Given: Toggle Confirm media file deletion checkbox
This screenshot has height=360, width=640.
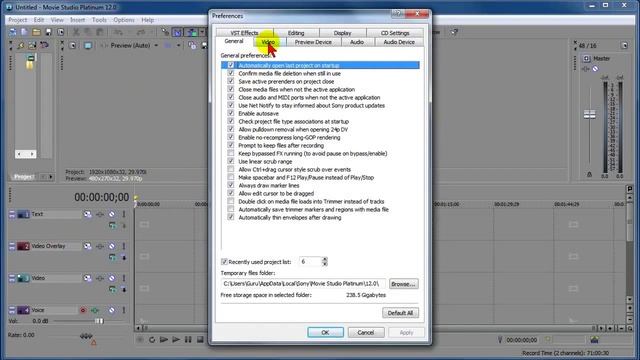Looking at the screenshot, I should point(231,73).
